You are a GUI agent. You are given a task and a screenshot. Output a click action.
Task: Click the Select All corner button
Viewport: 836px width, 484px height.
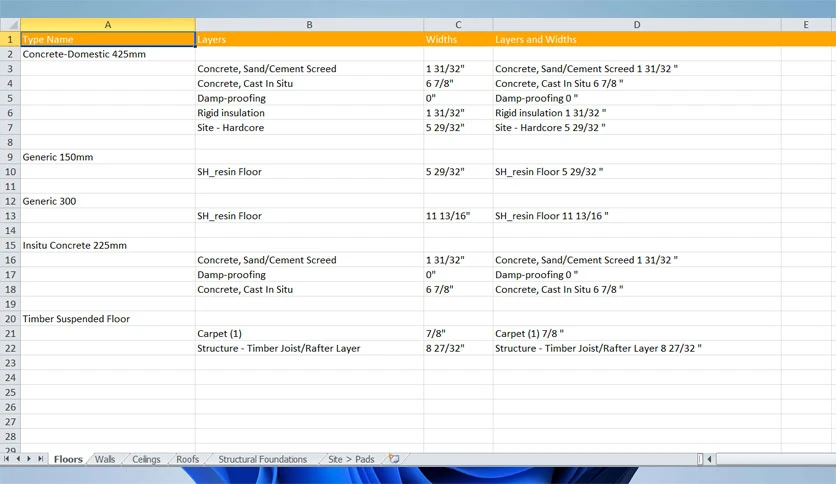[x=10, y=25]
